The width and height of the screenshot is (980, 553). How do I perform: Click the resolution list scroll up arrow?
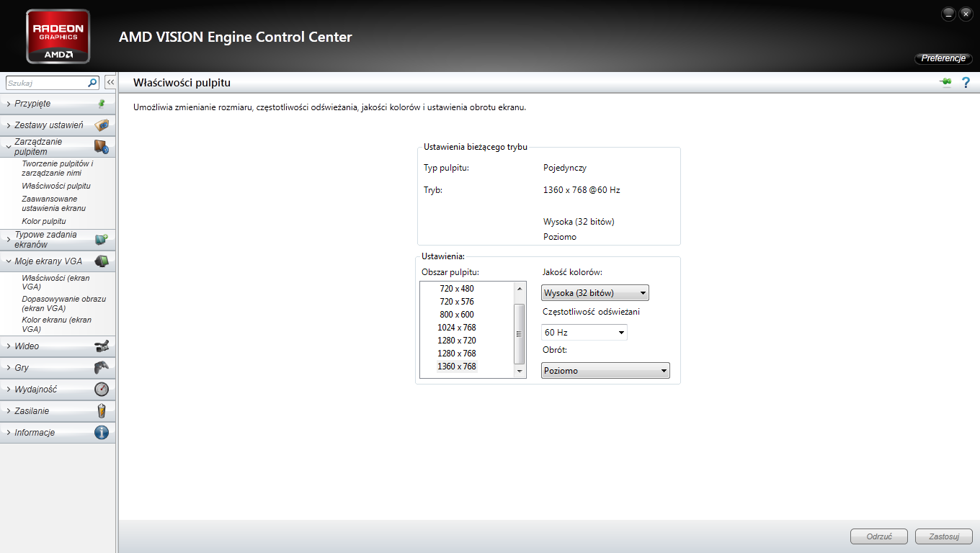point(520,288)
